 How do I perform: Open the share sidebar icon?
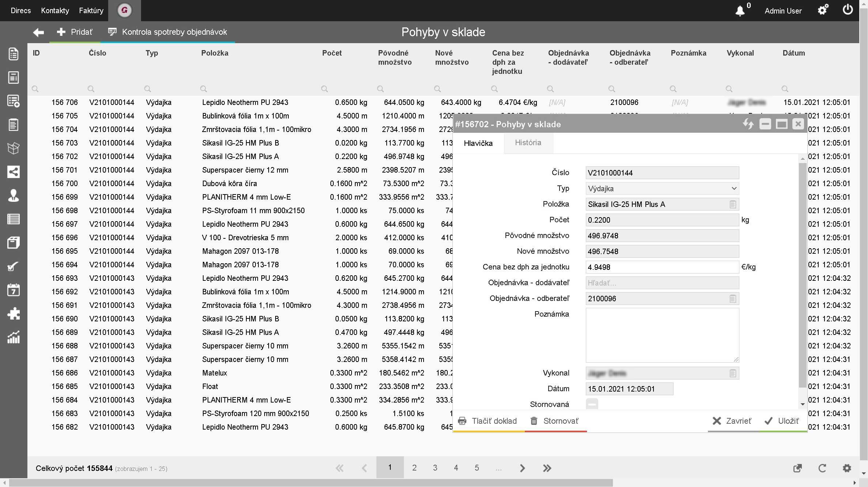tap(14, 172)
